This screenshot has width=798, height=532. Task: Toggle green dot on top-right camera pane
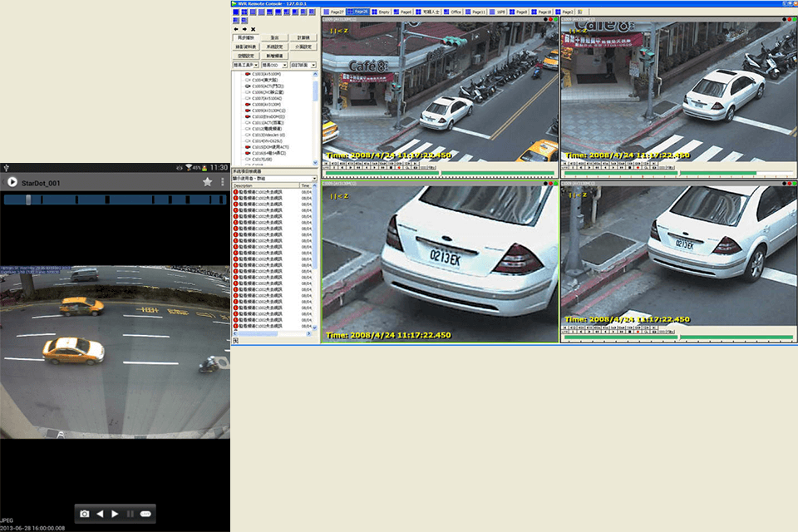pyautogui.click(x=795, y=19)
